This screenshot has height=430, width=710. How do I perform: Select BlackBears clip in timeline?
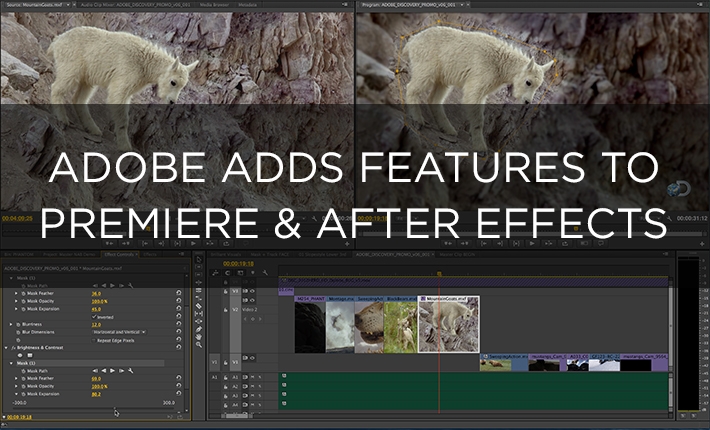(x=400, y=325)
